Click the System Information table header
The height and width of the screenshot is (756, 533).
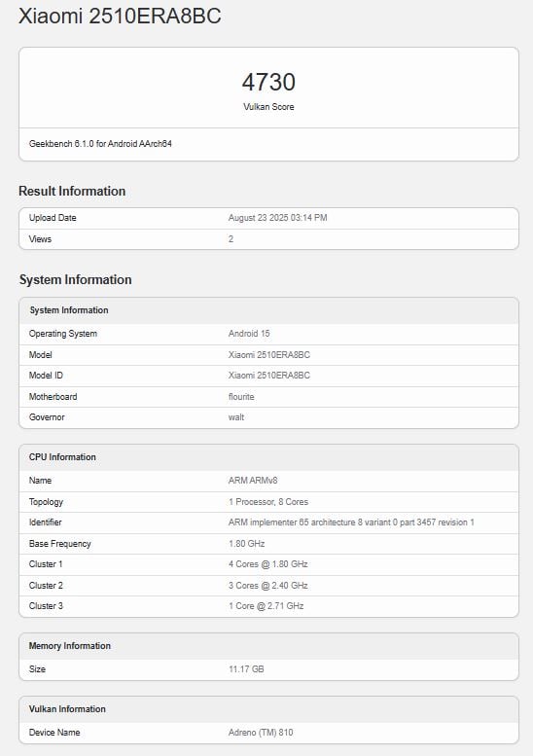point(268,310)
